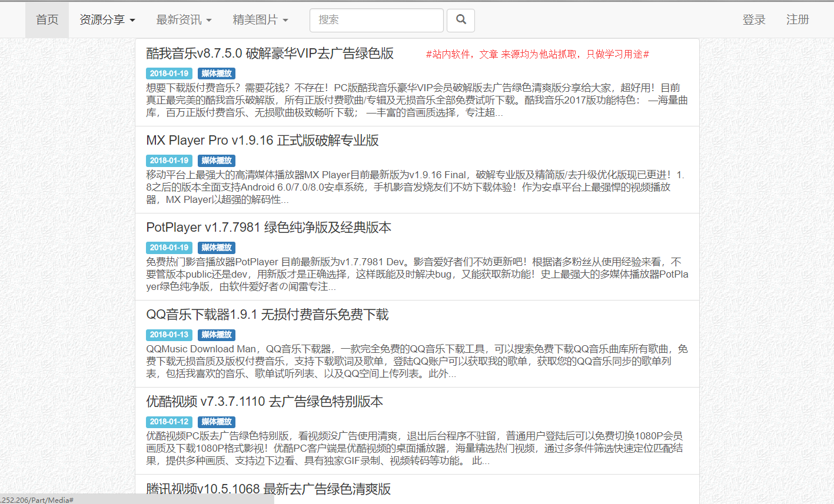Click date badge 2018-01-19 under 酷我音乐
Image resolution: width=834 pixels, height=504 pixels.
point(169,74)
